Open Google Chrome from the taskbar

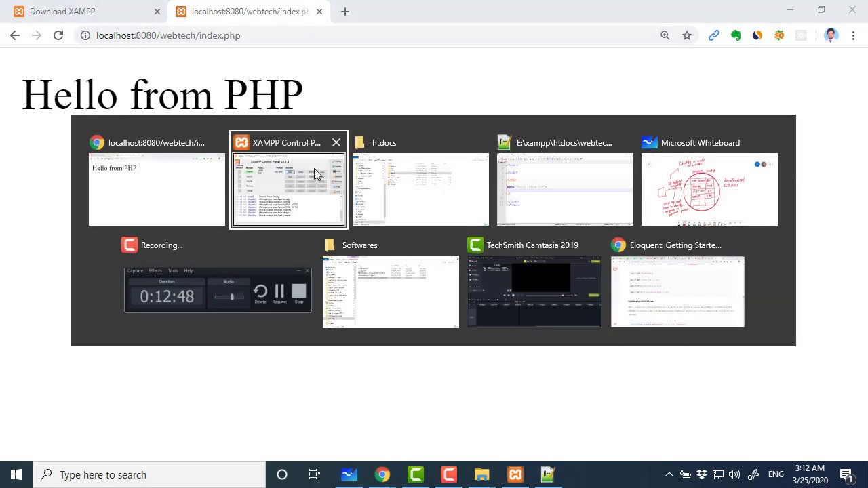point(382,474)
